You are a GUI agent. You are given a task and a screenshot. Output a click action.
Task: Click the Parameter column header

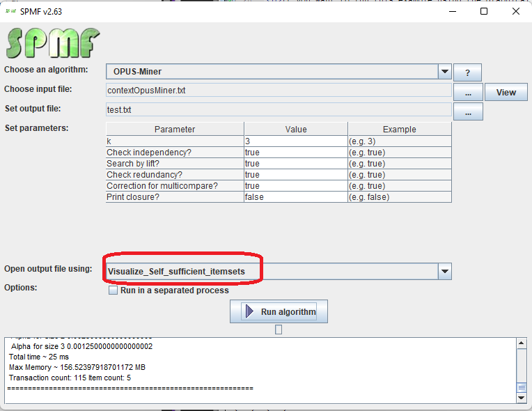[175, 129]
